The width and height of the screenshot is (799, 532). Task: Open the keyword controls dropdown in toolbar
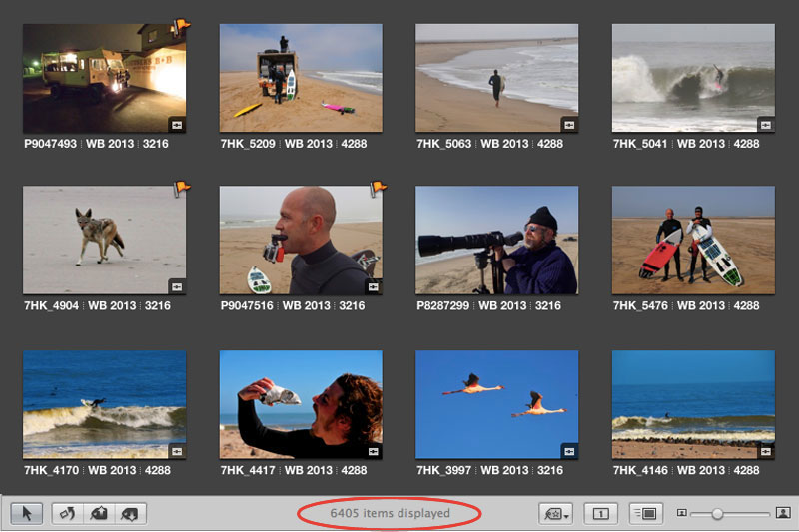click(x=554, y=514)
